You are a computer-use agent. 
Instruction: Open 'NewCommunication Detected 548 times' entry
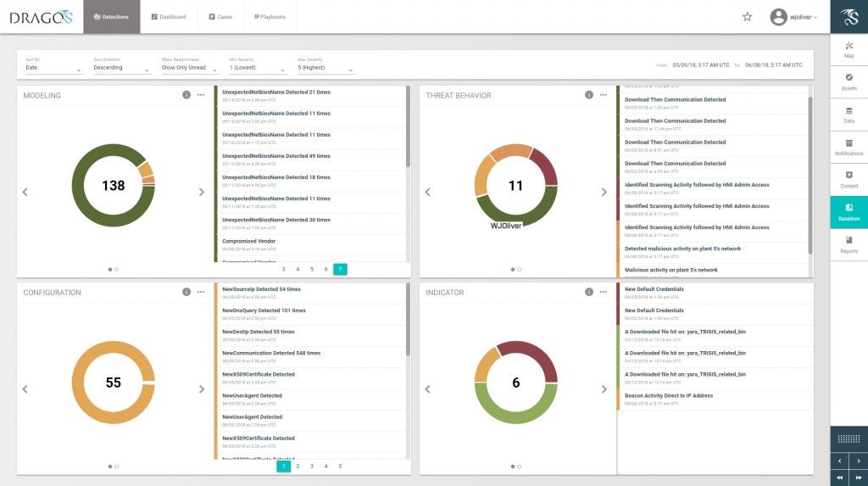point(310,357)
